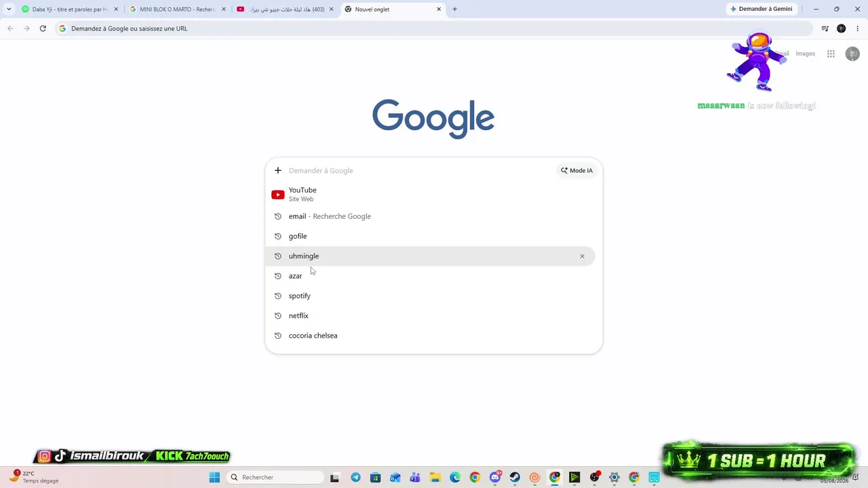Open the weather widget showing 22°C
868x488 pixels.
point(34,477)
